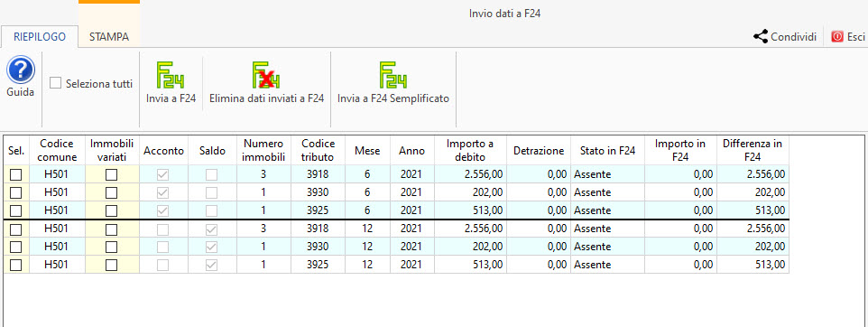Click Invia a F24 Semplificato icon
The width and height of the screenshot is (868, 327).
pyautogui.click(x=393, y=75)
